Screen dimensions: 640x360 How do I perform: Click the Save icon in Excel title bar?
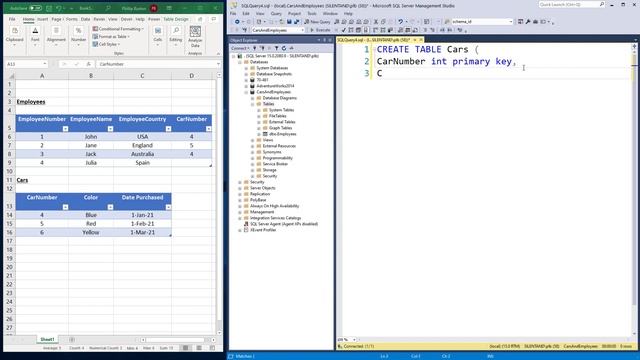[x=49, y=8]
